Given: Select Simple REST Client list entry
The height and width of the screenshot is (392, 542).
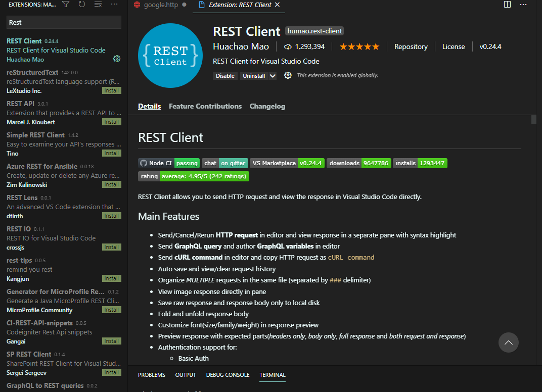Looking at the screenshot, I should [x=64, y=144].
